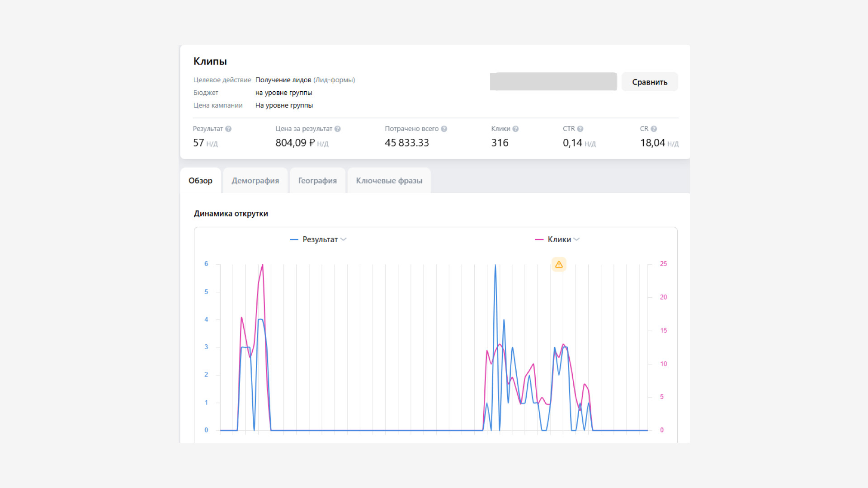This screenshot has height=488, width=868.
Task: Click question mark icon beside Клики metric
Action: (x=515, y=129)
